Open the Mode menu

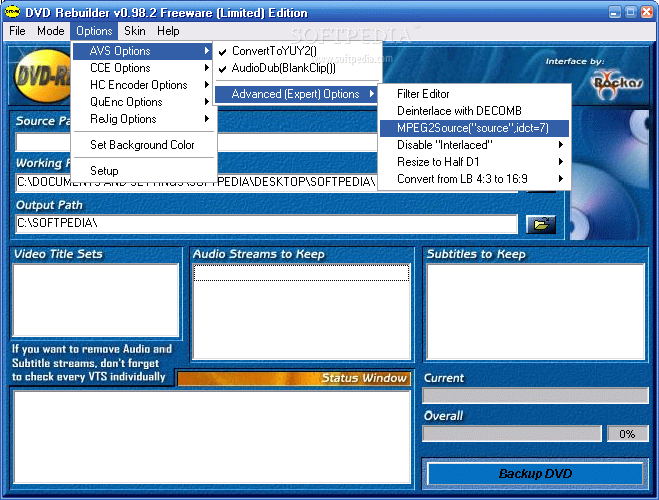50,31
